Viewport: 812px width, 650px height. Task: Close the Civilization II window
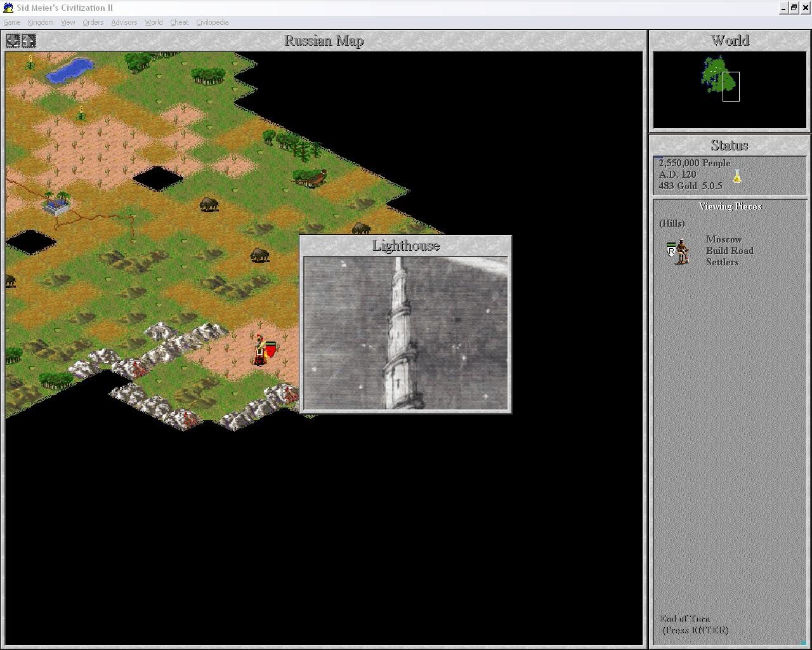[x=806, y=8]
